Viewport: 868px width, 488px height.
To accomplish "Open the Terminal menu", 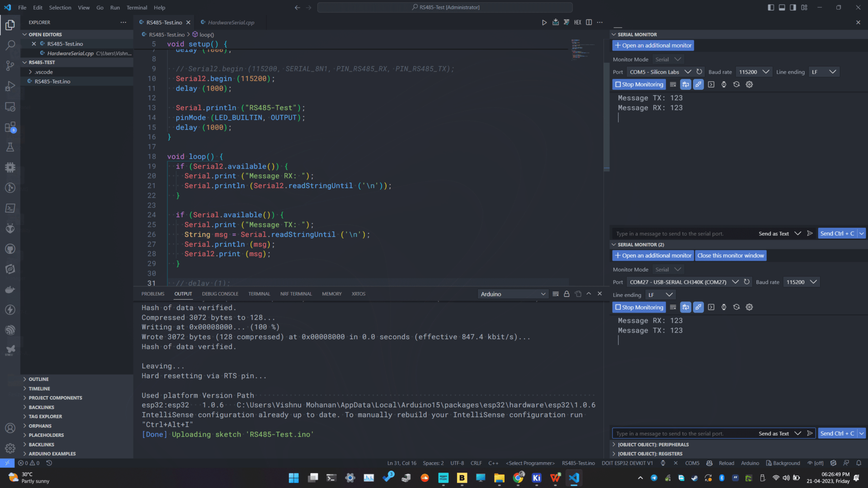I will (137, 8).
